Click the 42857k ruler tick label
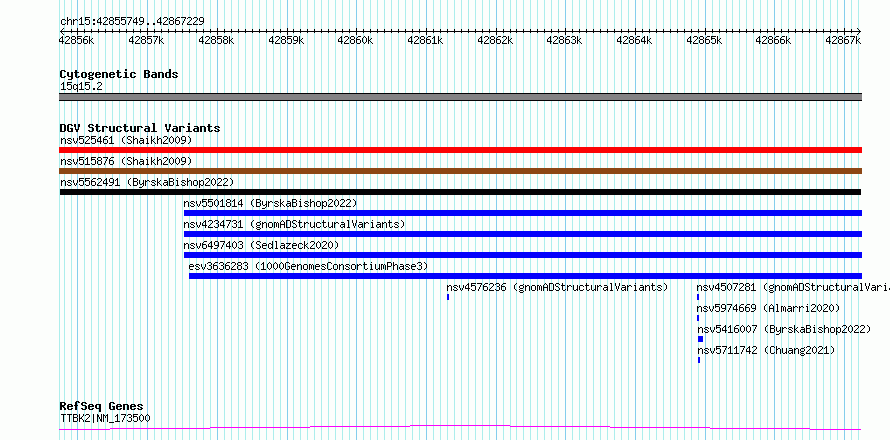This screenshot has height=440, width=890. (x=146, y=40)
